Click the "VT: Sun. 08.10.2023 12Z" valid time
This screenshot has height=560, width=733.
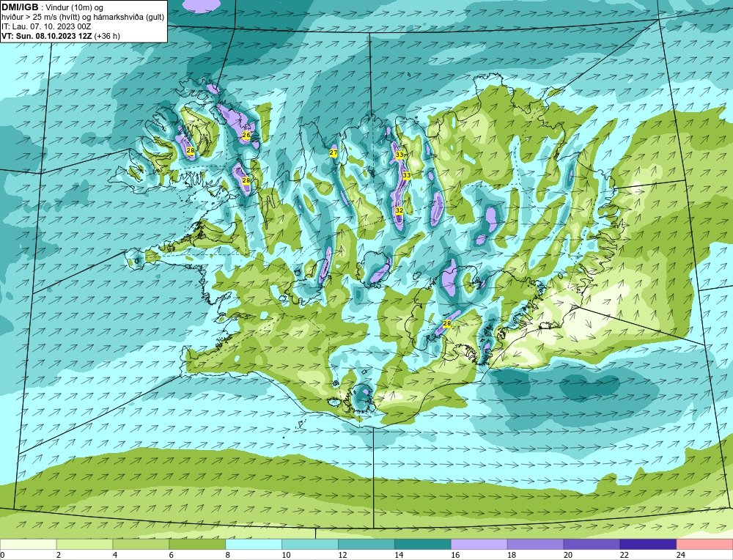click(x=47, y=36)
